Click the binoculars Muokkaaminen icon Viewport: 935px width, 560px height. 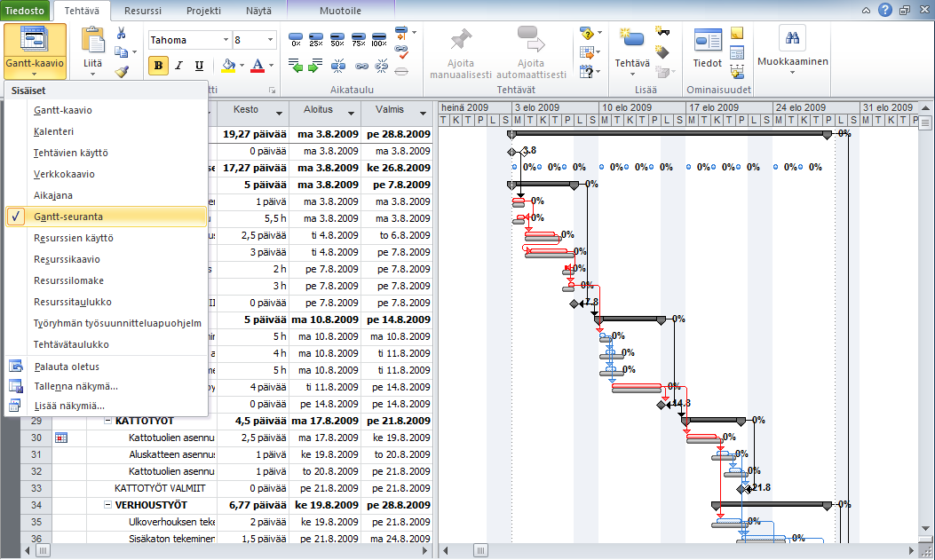[x=792, y=37]
